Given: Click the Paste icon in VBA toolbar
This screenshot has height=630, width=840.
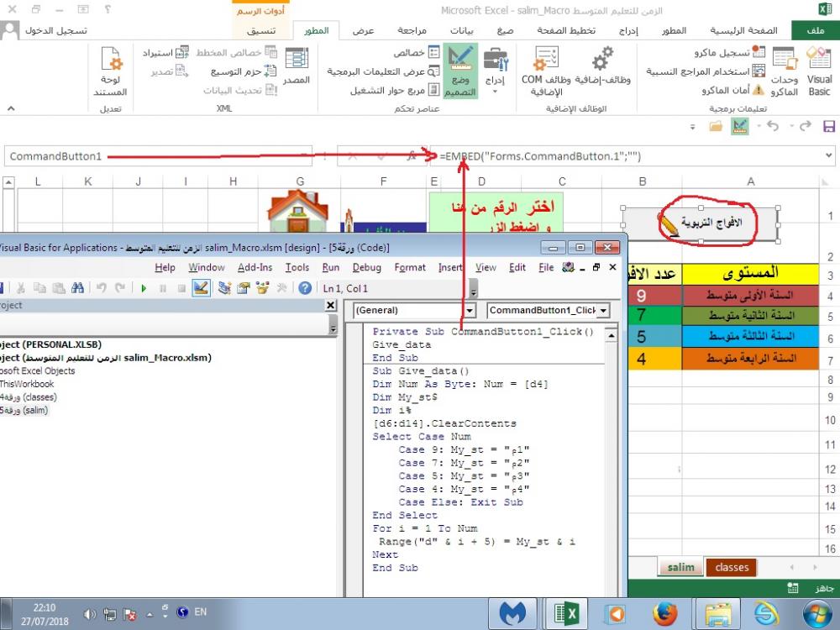Looking at the screenshot, I should 59,289.
